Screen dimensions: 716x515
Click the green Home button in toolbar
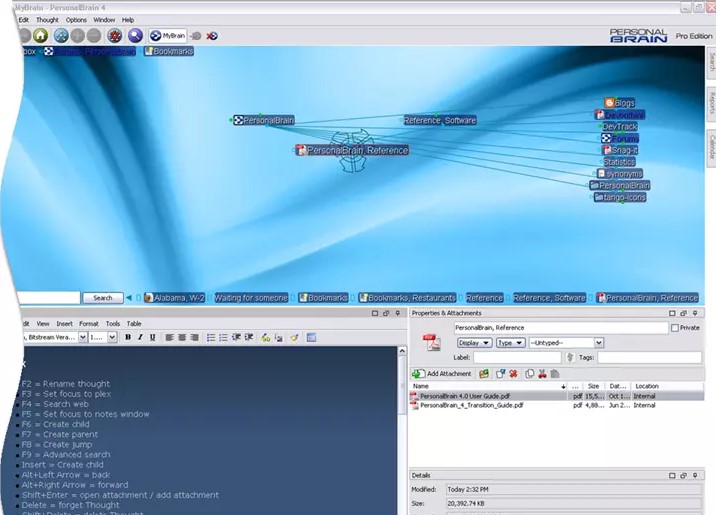41,36
